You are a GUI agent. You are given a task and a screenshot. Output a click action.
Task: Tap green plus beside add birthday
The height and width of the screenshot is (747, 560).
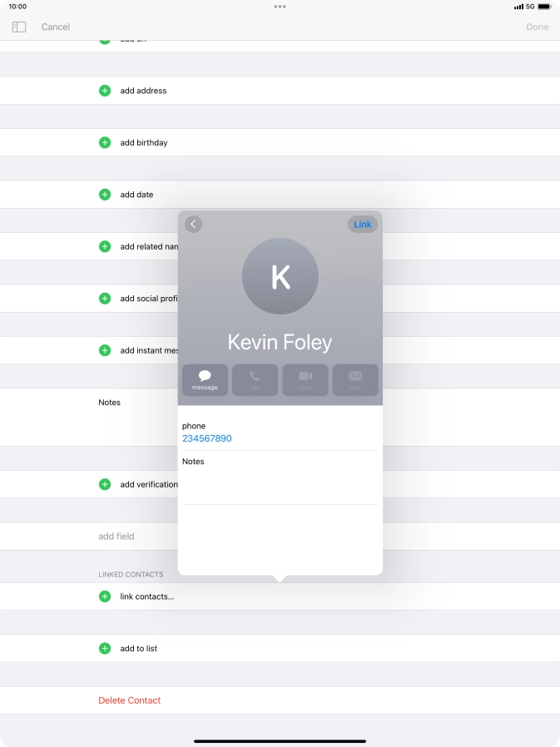point(105,143)
